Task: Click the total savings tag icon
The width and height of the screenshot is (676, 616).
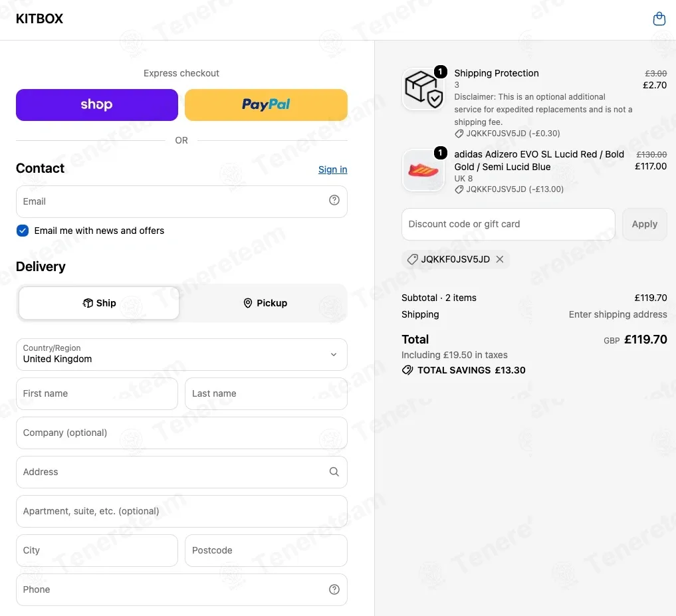Action: coord(407,370)
